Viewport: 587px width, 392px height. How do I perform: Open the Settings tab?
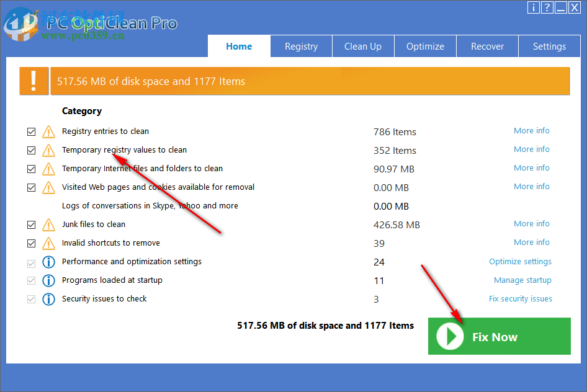tap(550, 47)
